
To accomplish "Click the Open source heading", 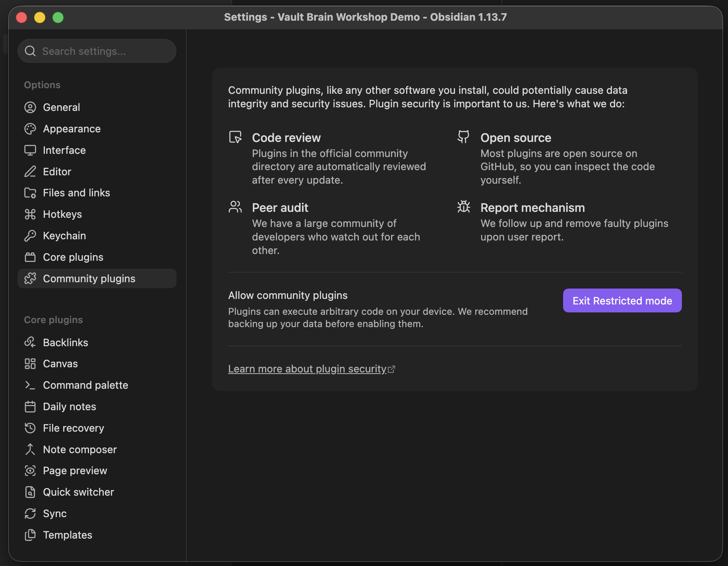I will 516,138.
